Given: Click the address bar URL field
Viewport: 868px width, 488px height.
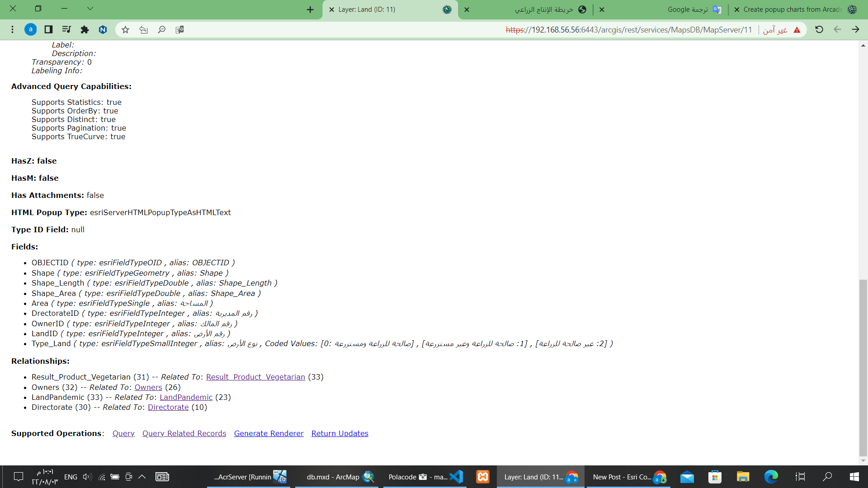Looking at the screenshot, I should (x=628, y=30).
